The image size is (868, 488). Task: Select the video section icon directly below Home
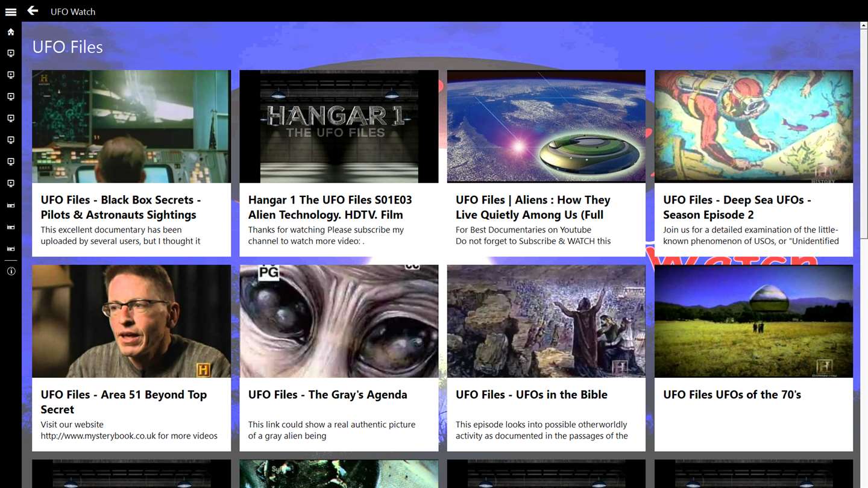[x=11, y=54]
